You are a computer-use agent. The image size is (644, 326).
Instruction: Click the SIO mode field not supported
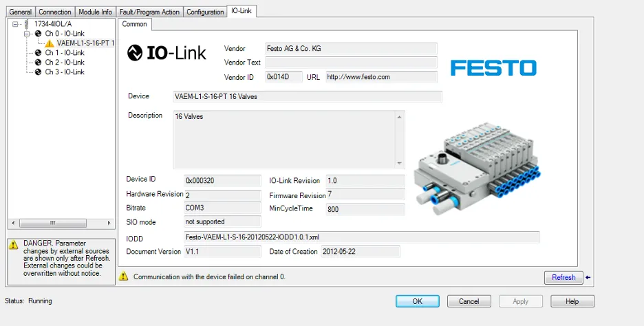tap(222, 221)
